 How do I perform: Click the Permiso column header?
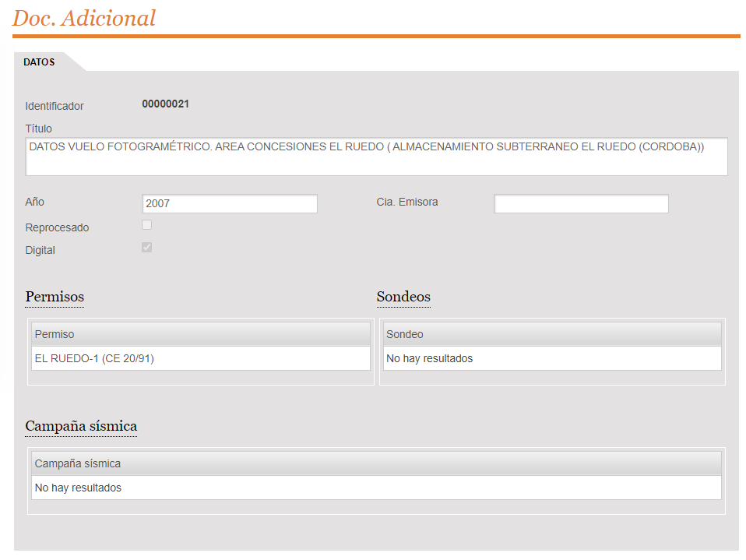(x=200, y=334)
